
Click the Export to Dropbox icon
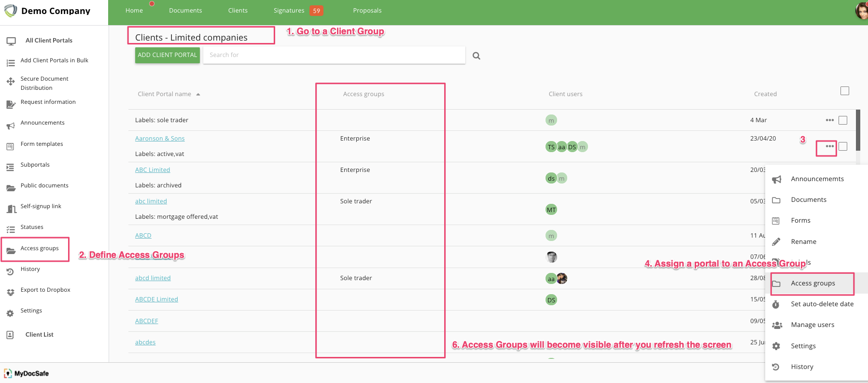click(x=11, y=292)
